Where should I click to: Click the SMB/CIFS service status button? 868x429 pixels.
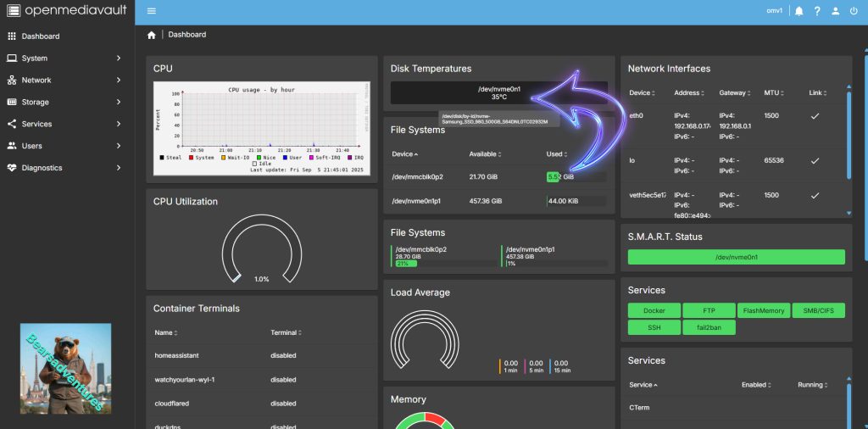coord(818,311)
